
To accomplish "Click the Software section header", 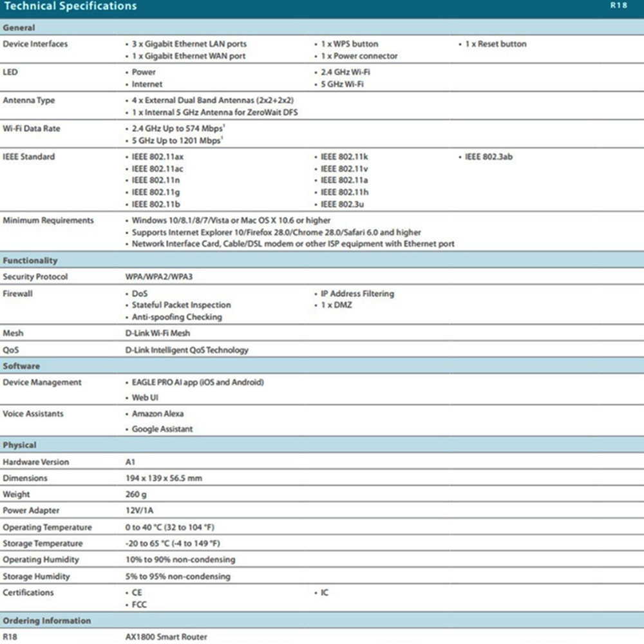I will coord(21,366).
